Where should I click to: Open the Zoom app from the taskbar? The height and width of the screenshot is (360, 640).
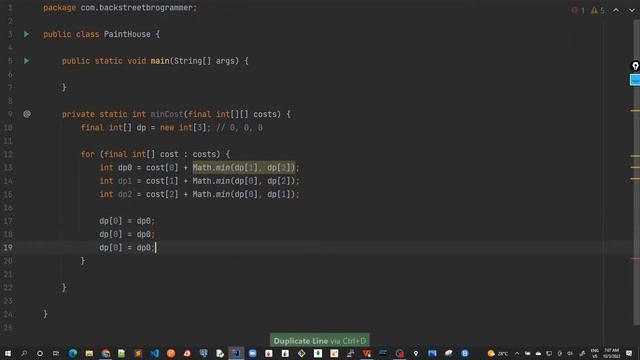(252, 353)
